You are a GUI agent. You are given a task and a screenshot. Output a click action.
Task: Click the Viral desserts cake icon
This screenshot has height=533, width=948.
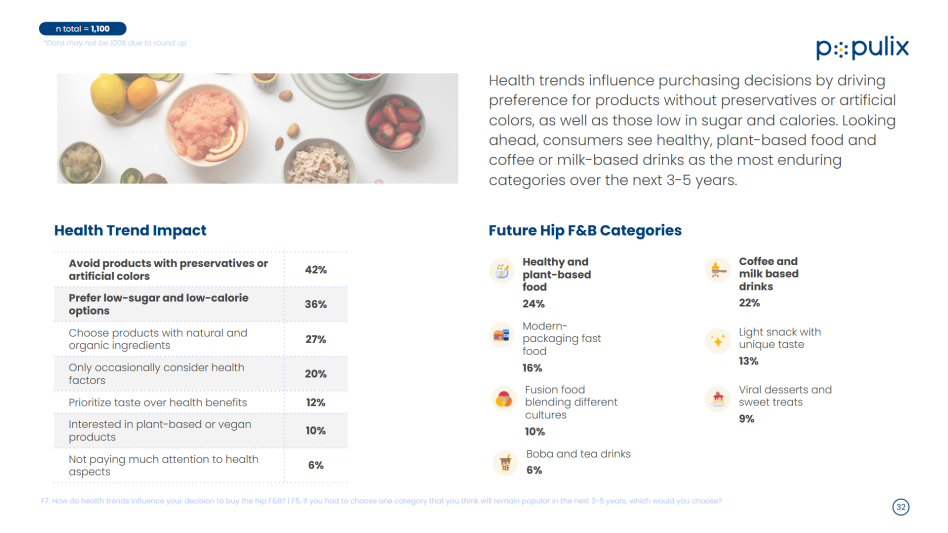click(x=718, y=399)
